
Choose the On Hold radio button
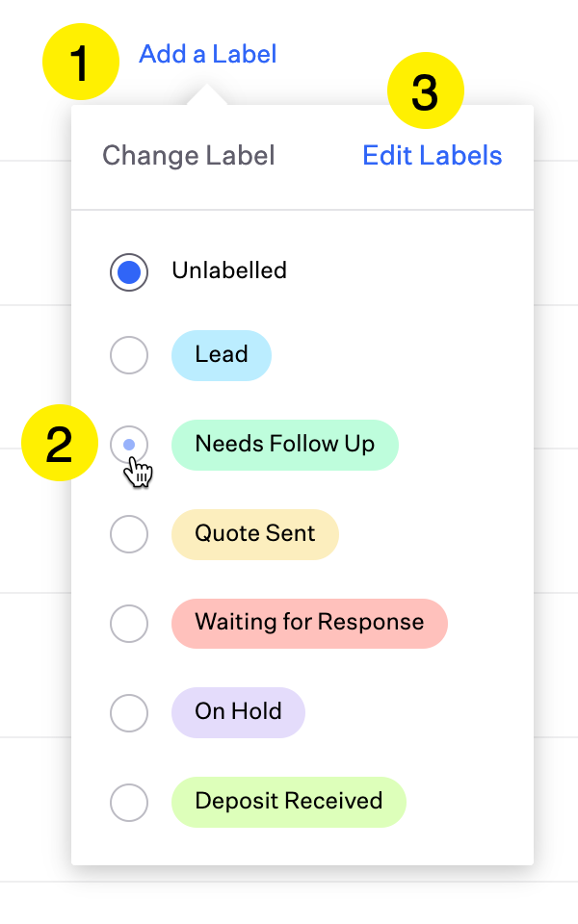click(x=128, y=713)
